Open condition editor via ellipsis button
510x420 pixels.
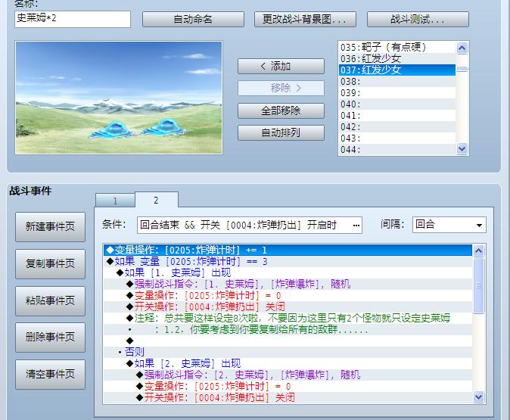[x=356, y=225]
